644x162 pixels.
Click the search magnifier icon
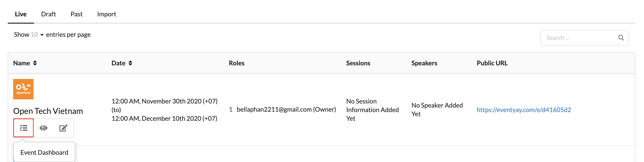point(621,38)
